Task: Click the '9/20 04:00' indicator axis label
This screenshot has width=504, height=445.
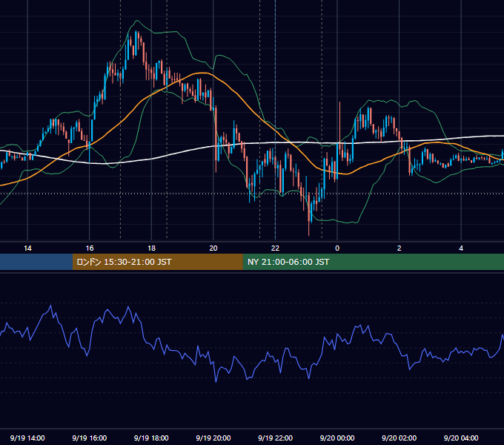Action: (x=461, y=438)
